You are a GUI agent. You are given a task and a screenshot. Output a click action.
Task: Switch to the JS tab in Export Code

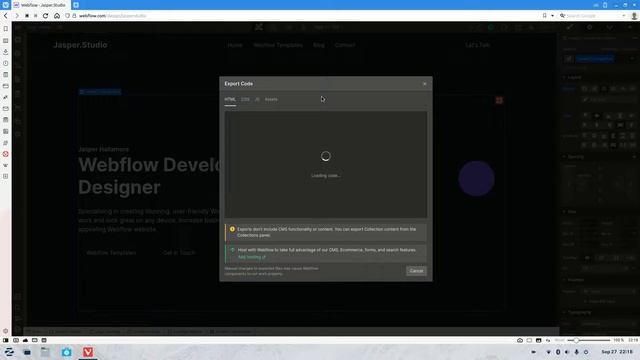pos(257,99)
